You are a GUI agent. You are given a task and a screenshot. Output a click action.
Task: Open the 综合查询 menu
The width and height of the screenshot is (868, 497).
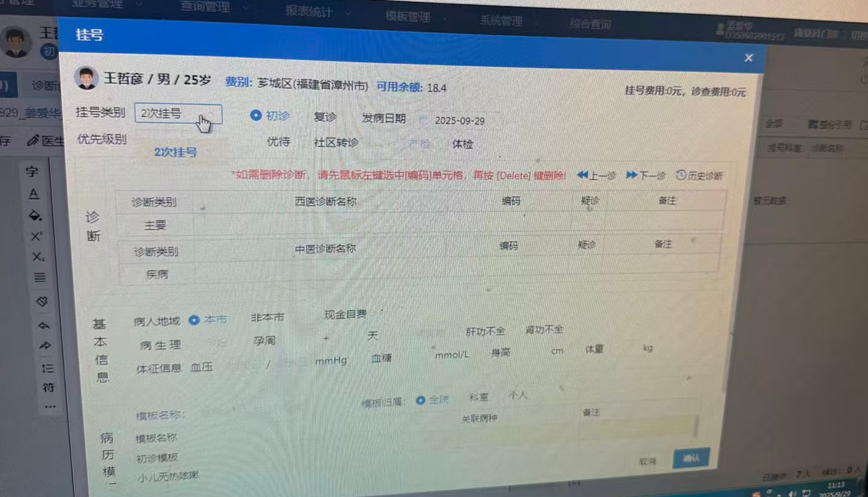tap(590, 25)
